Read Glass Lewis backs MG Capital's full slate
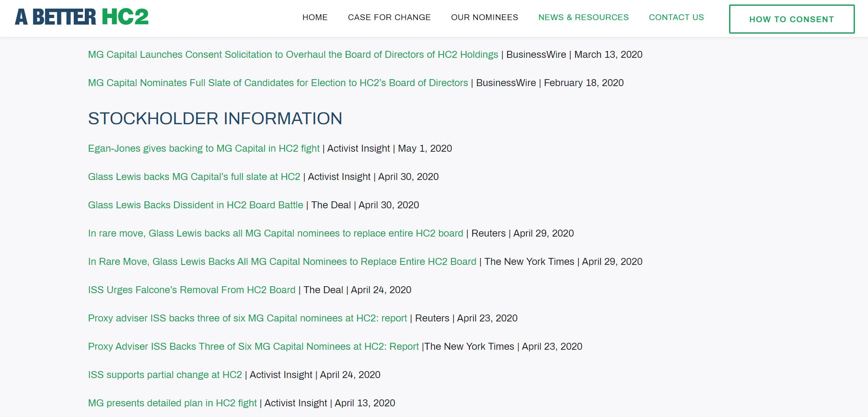Screen dimensions: 868x417 point(194,177)
